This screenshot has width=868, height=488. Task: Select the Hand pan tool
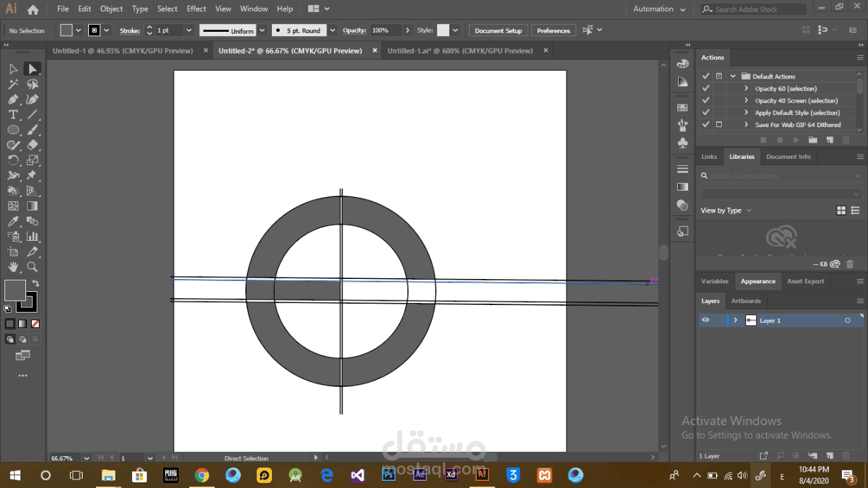click(x=13, y=267)
